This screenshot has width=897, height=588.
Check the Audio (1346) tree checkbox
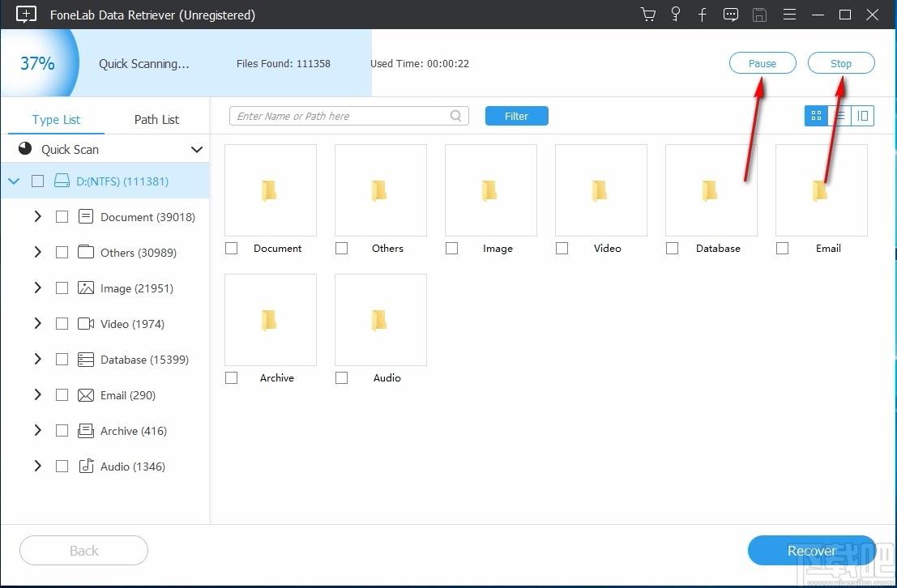pos(62,467)
